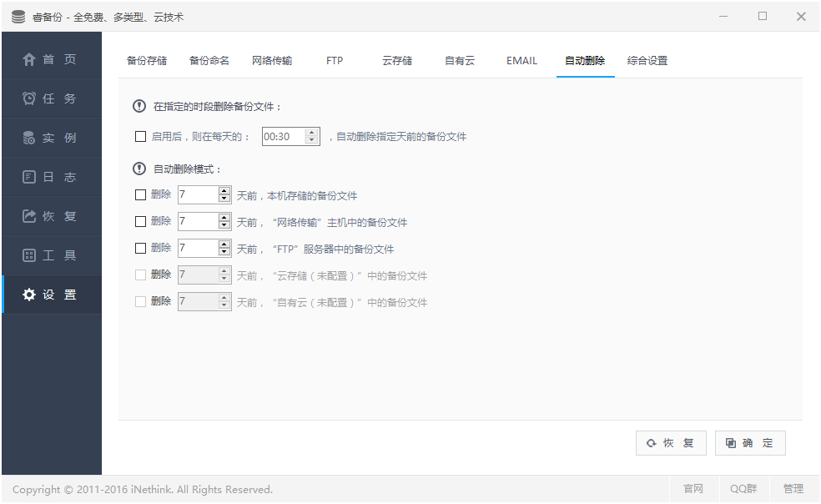
Task: Select the 任务 icon in sidebar
Action: tap(52, 98)
